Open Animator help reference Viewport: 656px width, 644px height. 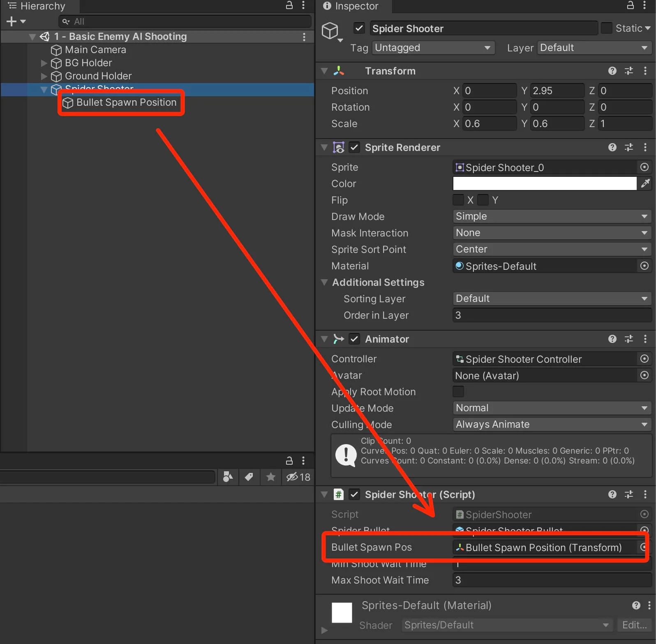click(612, 339)
